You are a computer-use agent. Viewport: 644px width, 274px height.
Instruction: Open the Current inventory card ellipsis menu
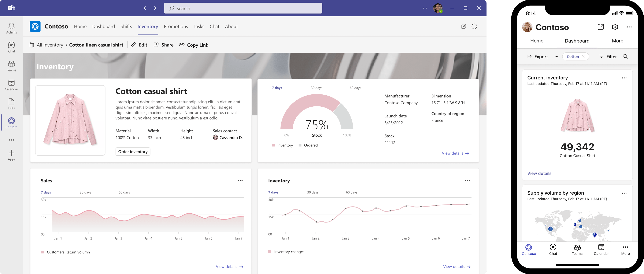point(624,78)
